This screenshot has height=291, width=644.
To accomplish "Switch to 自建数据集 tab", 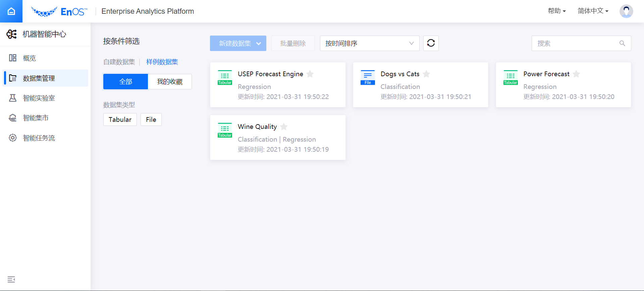I will click(x=119, y=62).
